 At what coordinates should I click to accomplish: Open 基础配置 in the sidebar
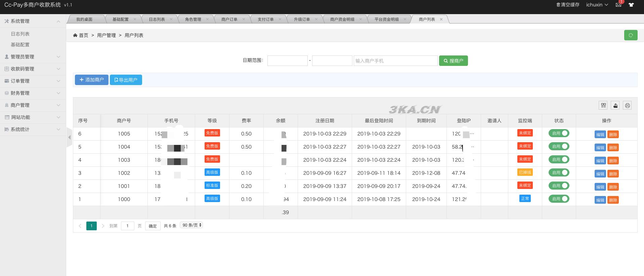20,45
